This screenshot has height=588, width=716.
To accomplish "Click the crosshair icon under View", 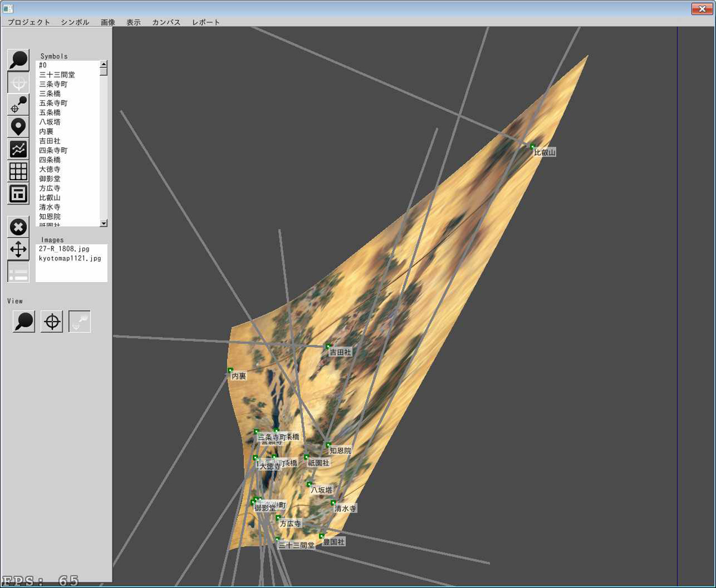I will 52,321.
